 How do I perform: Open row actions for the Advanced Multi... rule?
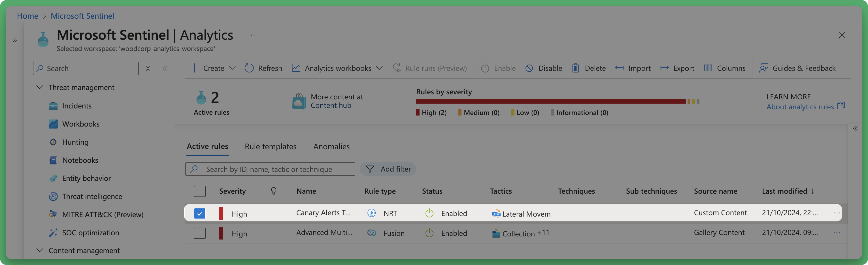(837, 233)
